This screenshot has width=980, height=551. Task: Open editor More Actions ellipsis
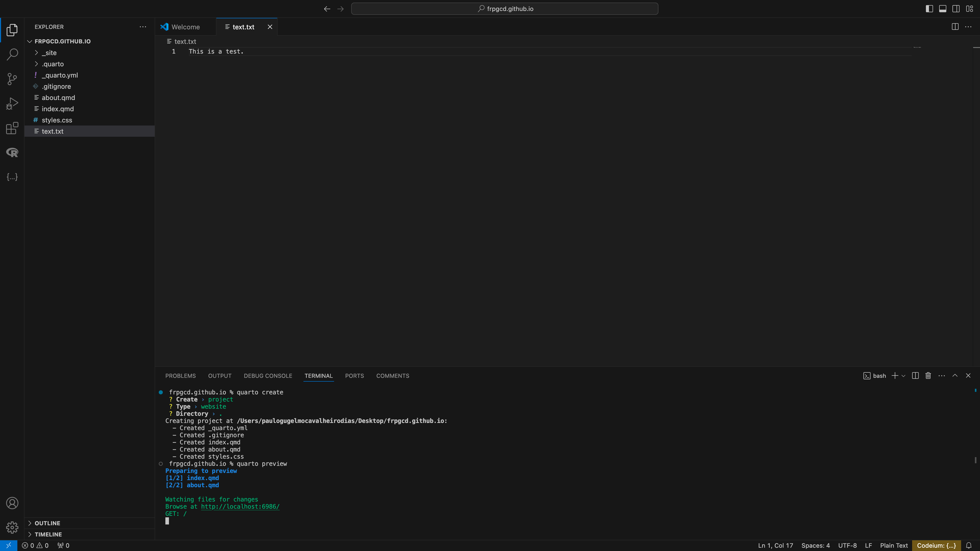968,27
